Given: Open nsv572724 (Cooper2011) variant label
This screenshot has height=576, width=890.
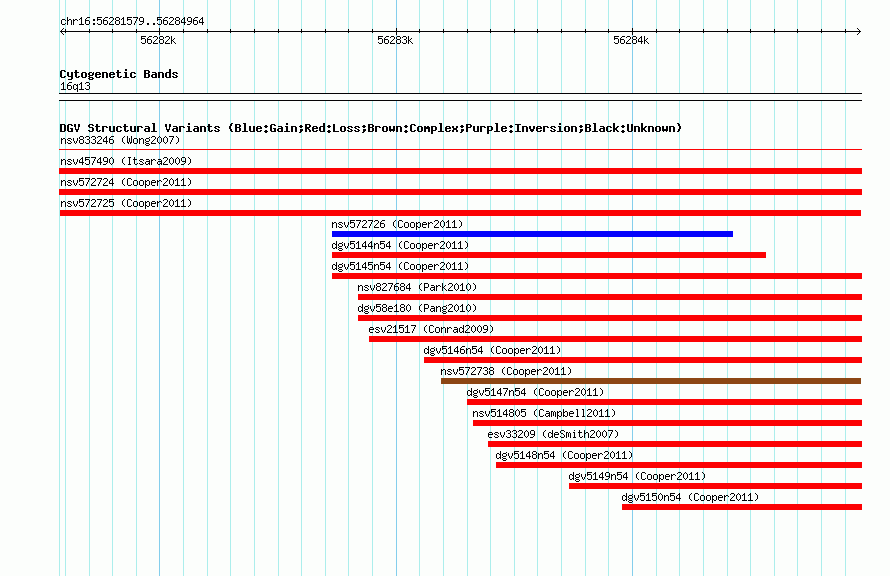Looking at the screenshot, I should pos(126,182).
